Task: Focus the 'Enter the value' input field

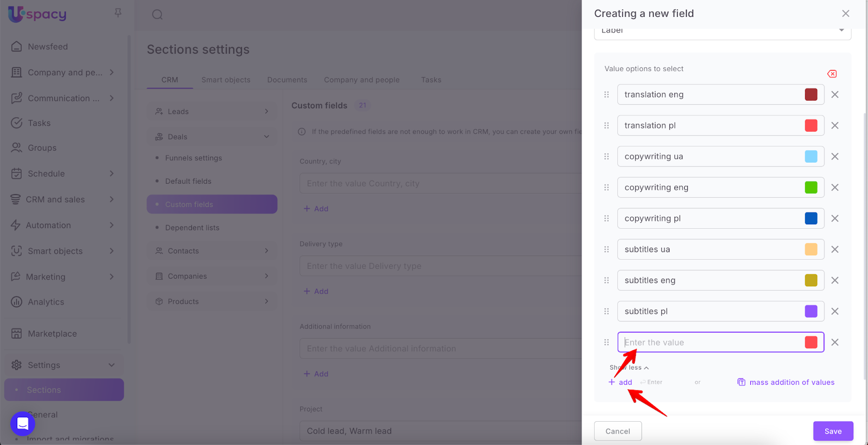Action: tap(711, 343)
